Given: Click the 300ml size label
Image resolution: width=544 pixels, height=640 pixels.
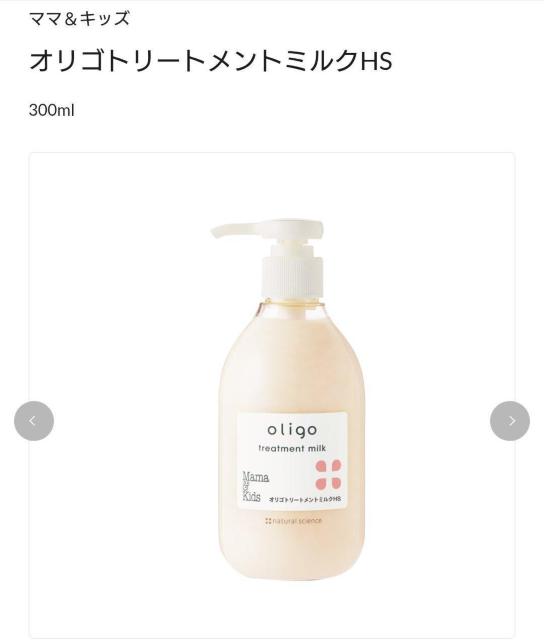Looking at the screenshot, I should pos(51,110).
